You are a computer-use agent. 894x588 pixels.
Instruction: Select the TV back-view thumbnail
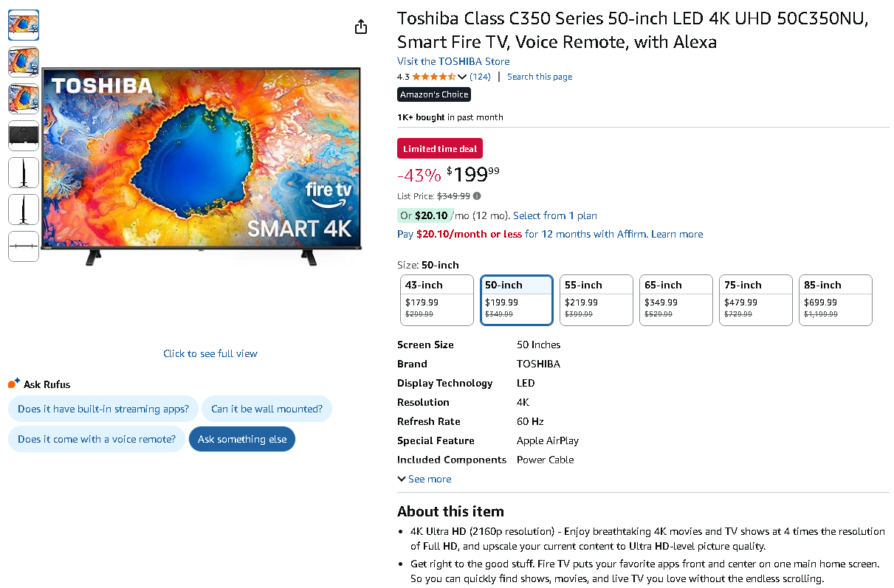(x=24, y=136)
